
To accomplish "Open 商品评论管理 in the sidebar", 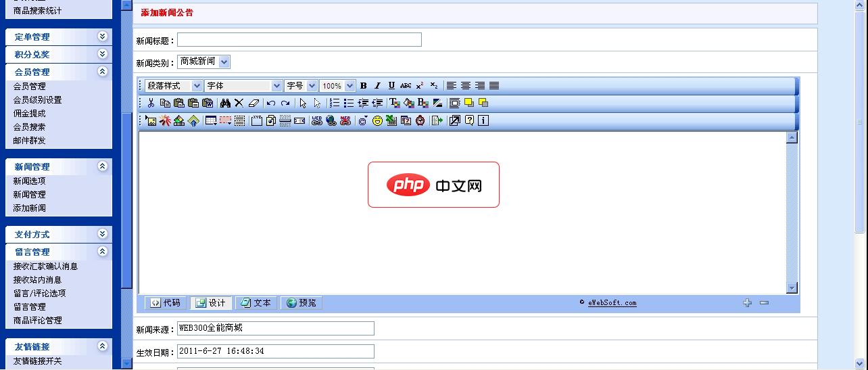I will tap(38, 321).
